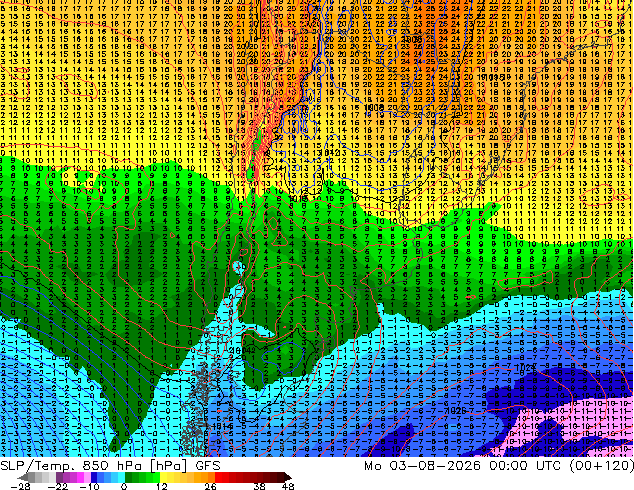634x490 pixels.
Task: Click the 48 legend value
Action: point(288,486)
